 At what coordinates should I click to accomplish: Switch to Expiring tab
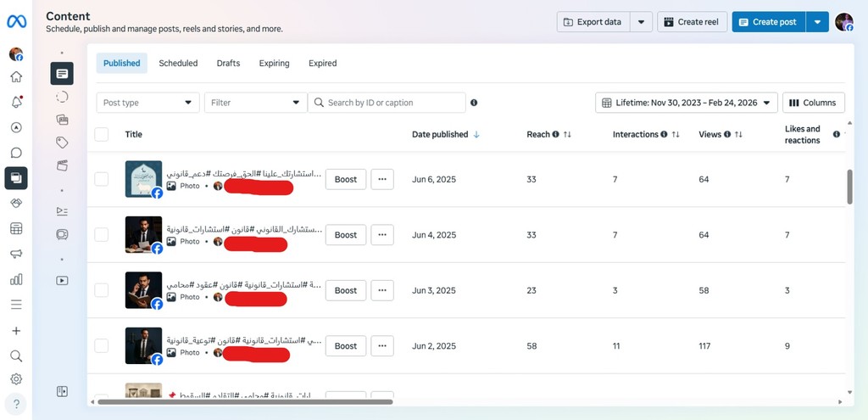274,63
